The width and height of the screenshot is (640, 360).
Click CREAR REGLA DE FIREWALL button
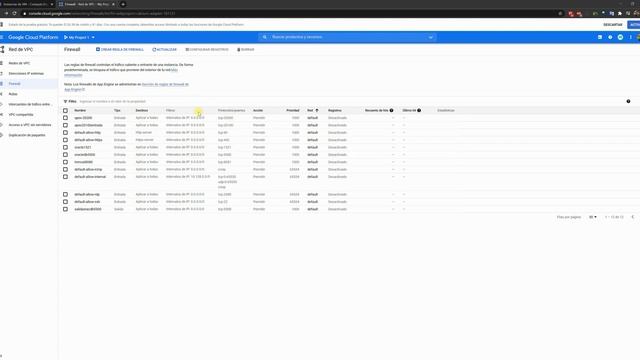pos(120,49)
